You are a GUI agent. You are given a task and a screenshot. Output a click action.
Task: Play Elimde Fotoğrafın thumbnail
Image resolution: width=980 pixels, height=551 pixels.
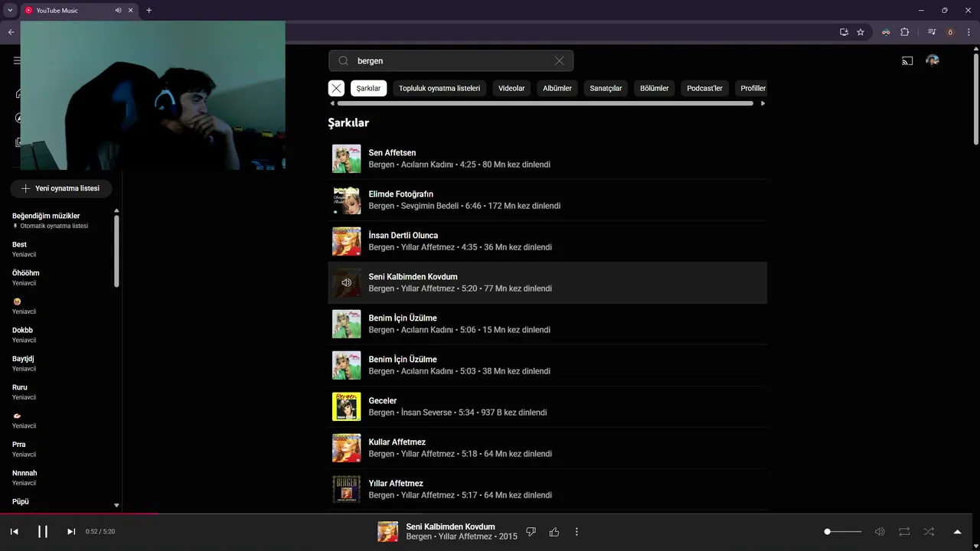coord(346,200)
